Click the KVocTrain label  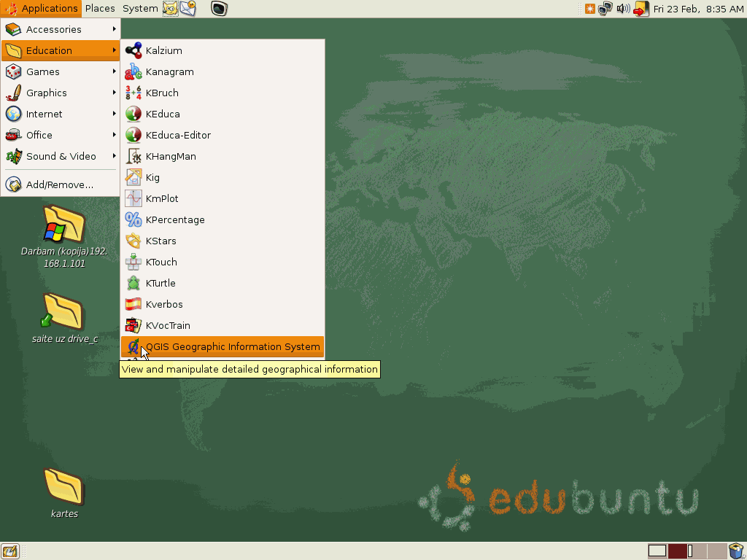click(x=168, y=326)
